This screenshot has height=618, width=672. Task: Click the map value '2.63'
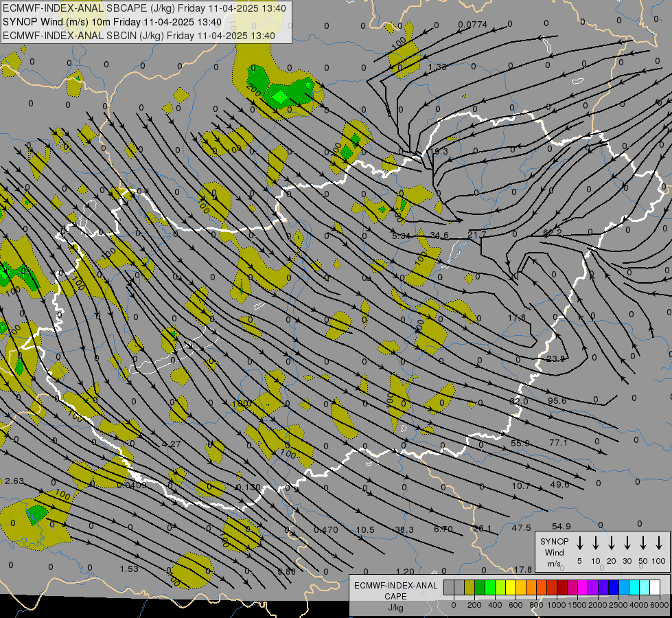(14, 481)
